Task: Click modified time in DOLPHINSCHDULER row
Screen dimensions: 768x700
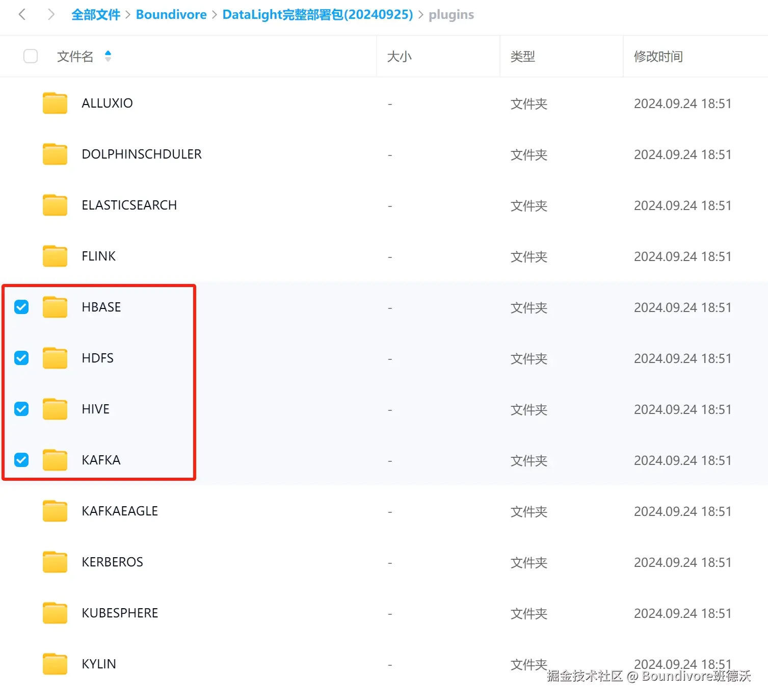Action: click(x=683, y=154)
